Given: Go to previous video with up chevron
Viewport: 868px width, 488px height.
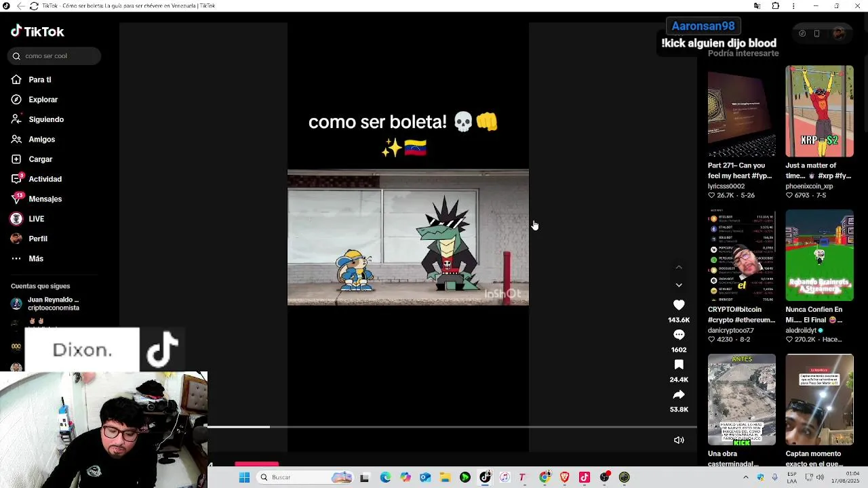Looking at the screenshot, I should 679,268.
